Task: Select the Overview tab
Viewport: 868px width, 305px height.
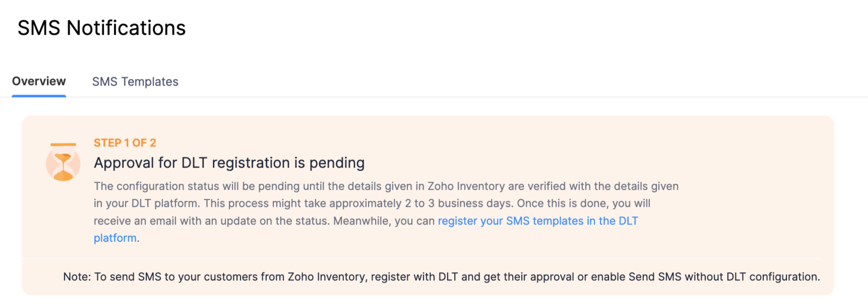Action: coord(39,81)
